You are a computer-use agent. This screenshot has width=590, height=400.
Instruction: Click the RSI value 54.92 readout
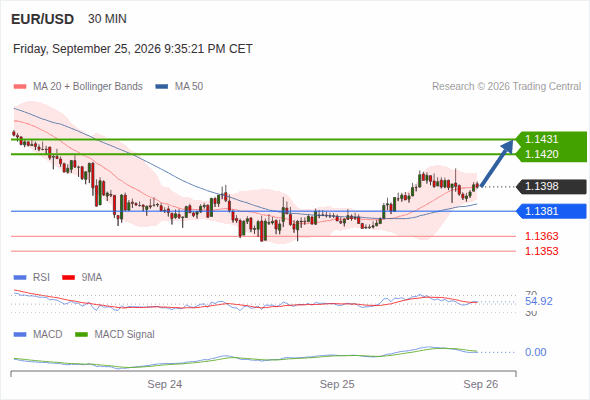[x=538, y=301]
